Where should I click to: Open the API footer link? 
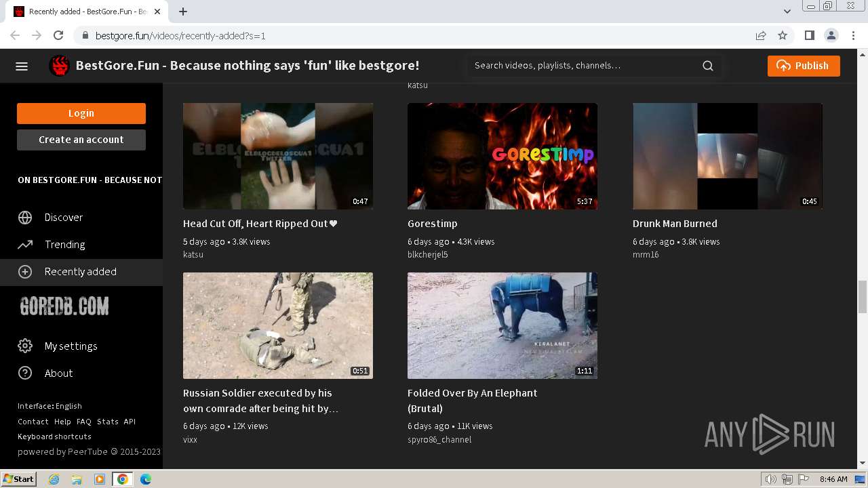click(x=130, y=422)
